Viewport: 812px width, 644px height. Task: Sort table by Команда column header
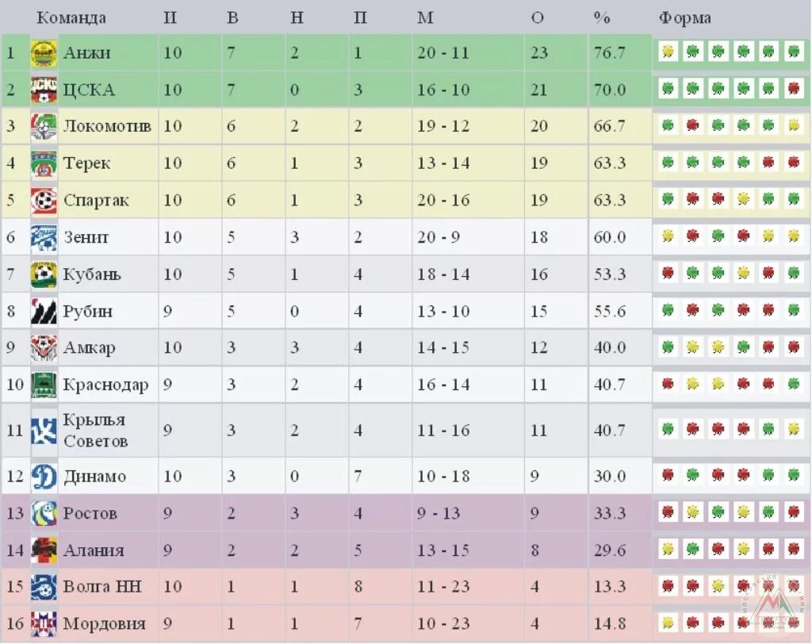71,17
